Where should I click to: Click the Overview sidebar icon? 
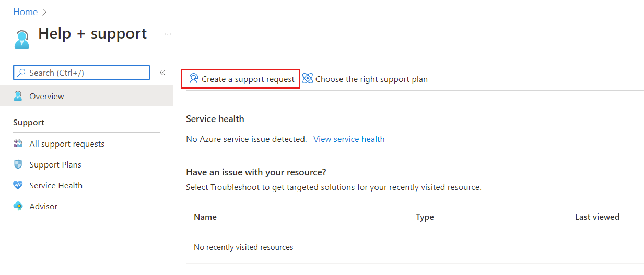pos(18,96)
